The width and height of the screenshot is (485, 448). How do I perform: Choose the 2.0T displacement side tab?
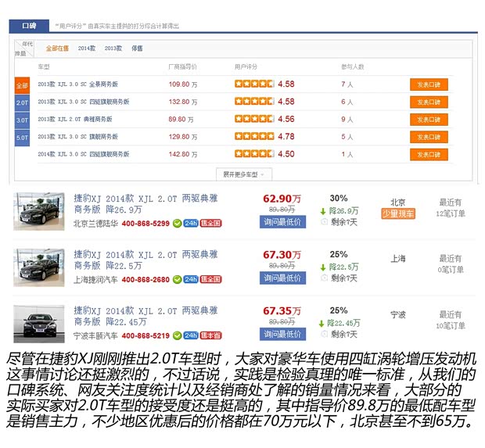point(22,103)
